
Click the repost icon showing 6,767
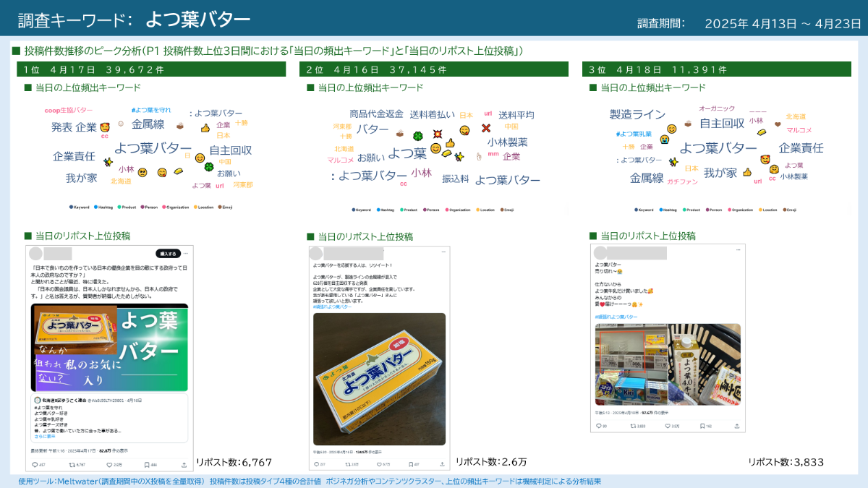(x=71, y=464)
